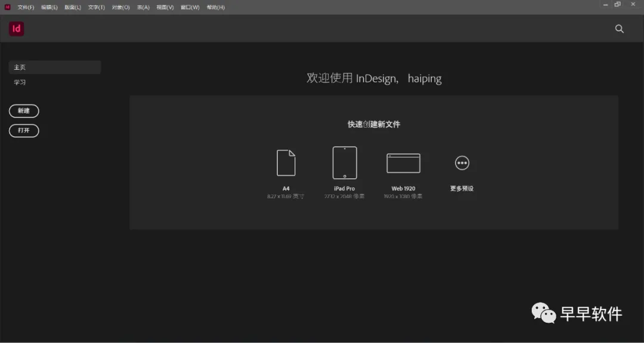Click the 更多预设 label
Viewport: 644px width, 343px height.
(x=462, y=189)
